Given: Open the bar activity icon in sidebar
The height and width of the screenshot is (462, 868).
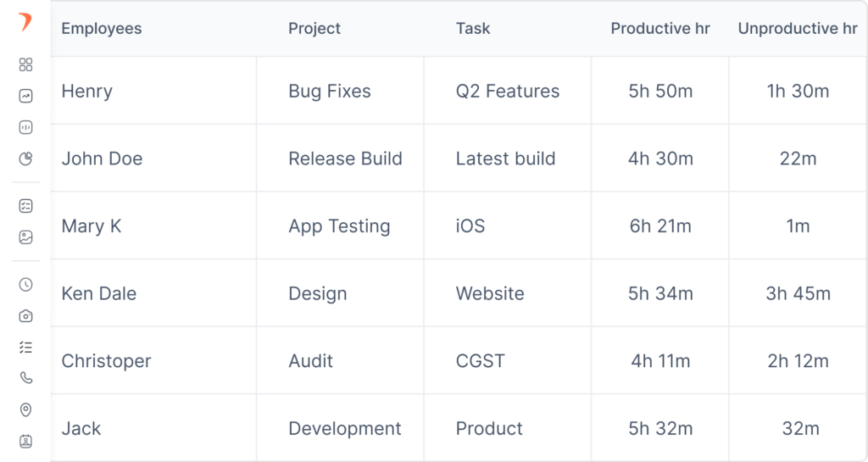Looking at the screenshot, I should click(x=25, y=127).
